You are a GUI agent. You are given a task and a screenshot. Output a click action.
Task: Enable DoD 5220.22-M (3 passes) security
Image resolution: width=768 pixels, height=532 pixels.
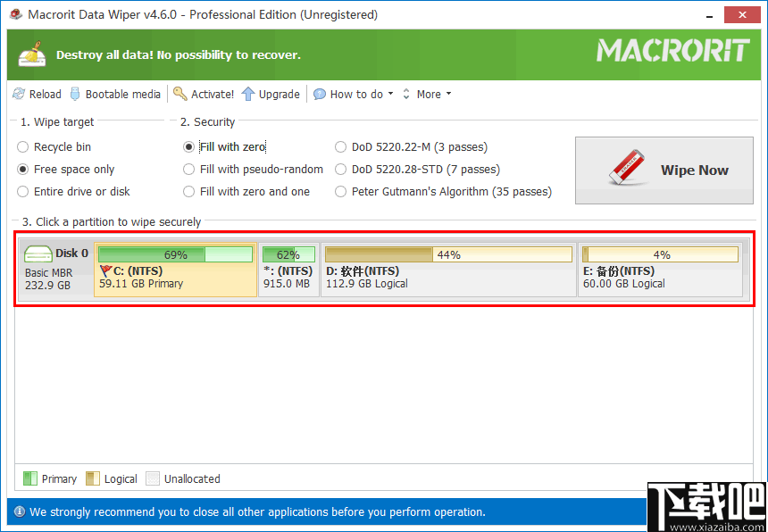coord(340,146)
